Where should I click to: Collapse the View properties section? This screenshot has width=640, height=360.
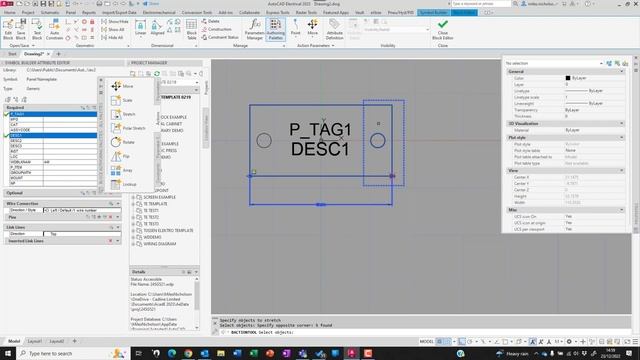[x=622, y=170]
